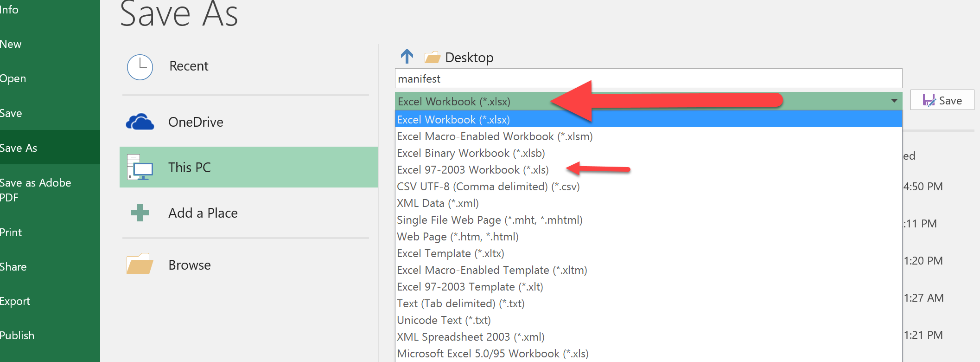This screenshot has width=980, height=362.
Task: Click the manifest file name field
Action: click(x=649, y=78)
